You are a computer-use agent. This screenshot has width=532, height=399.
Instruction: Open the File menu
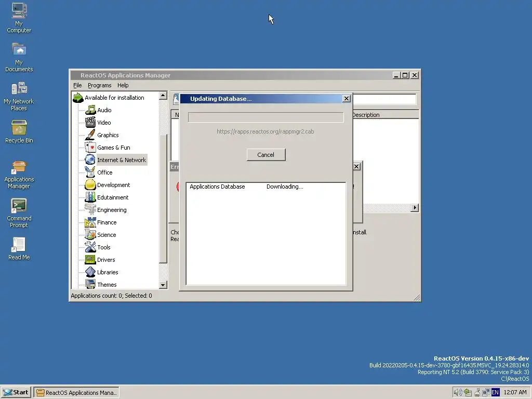[77, 85]
